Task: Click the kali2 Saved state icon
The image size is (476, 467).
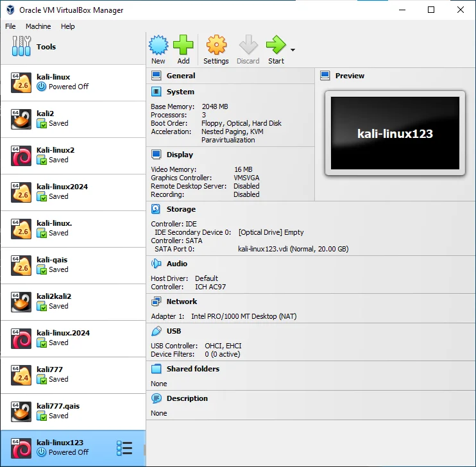Action: tap(42, 124)
